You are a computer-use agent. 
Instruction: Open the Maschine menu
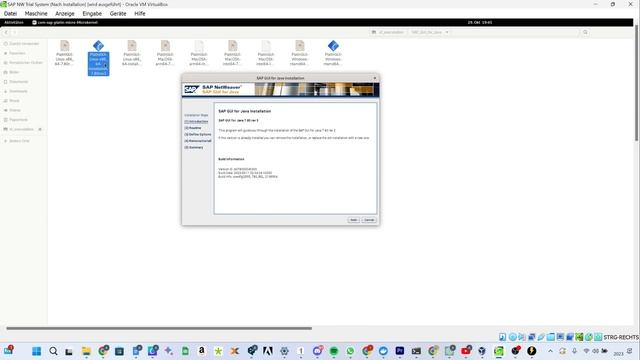click(36, 13)
